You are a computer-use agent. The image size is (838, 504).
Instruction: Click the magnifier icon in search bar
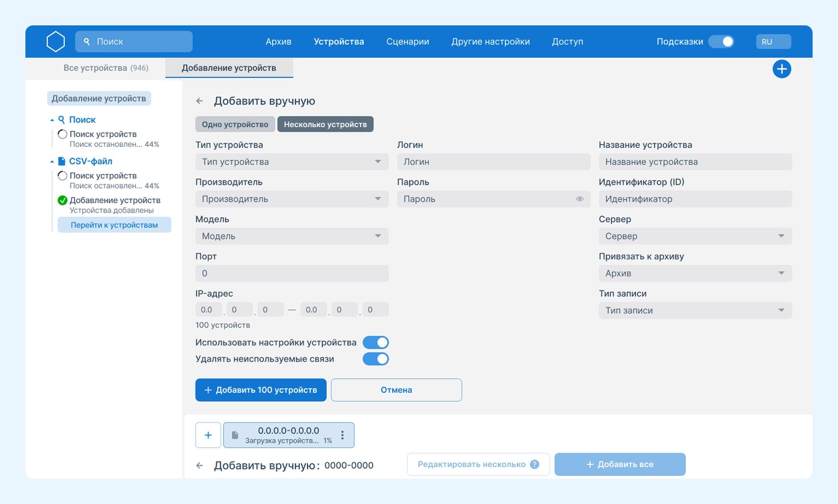coord(87,41)
